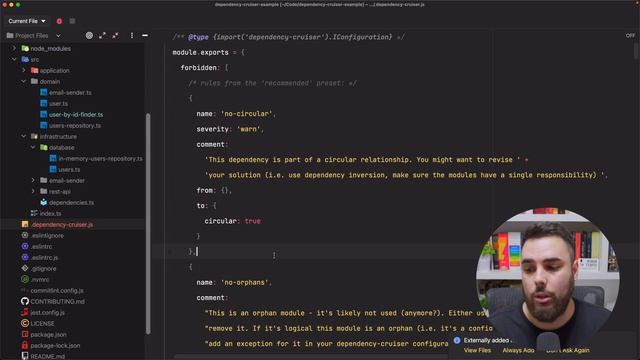Click the git icon beside .gitignore
The width and height of the screenshot is (640, 360).
click(x=25, y=268)
